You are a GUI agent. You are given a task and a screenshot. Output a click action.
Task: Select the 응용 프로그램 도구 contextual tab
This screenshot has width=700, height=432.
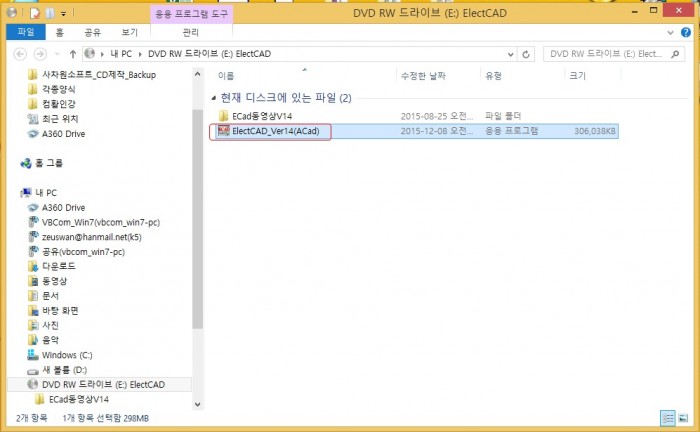point(191,14)
